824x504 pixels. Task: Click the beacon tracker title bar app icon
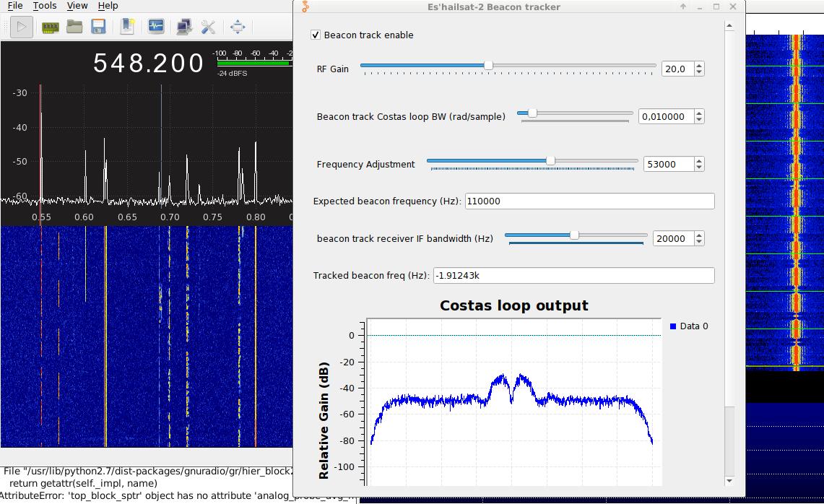(x=305, y=6)
